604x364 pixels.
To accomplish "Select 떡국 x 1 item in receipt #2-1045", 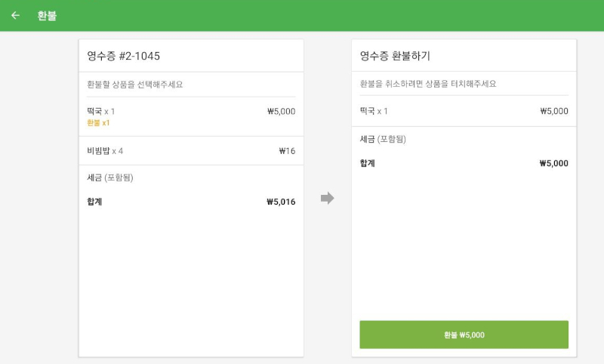I will click(191, 117).
